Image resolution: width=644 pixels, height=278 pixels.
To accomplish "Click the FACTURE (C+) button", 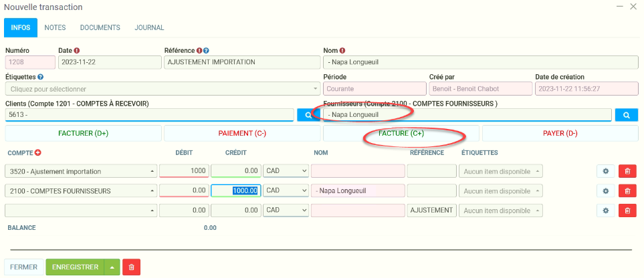I will pos(401,133).
